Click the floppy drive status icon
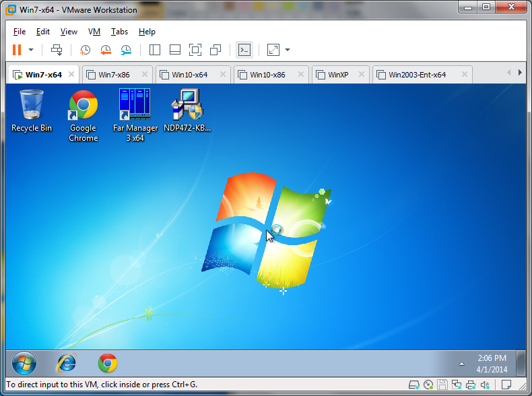The height and width of the screenshot is (396, 532). point(442,385)
